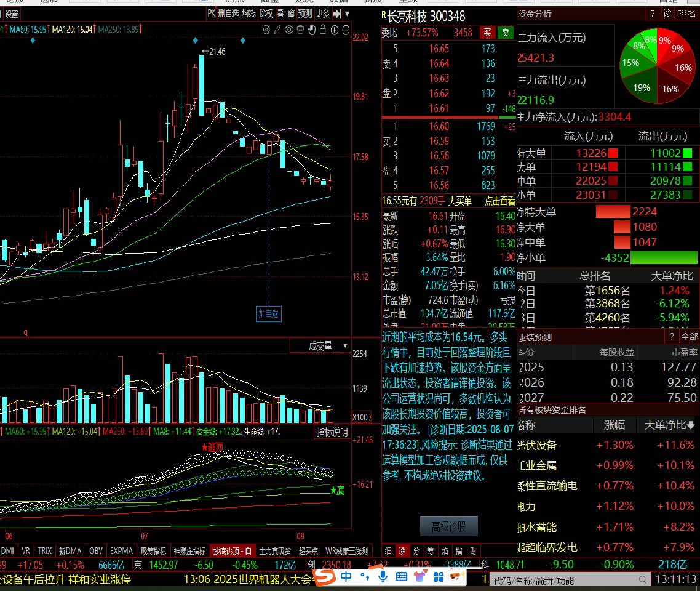The width and height of the screenshot is (700, 591).
Task: Open 全部 in 业绩预测 header
Action: click(690, 337)
